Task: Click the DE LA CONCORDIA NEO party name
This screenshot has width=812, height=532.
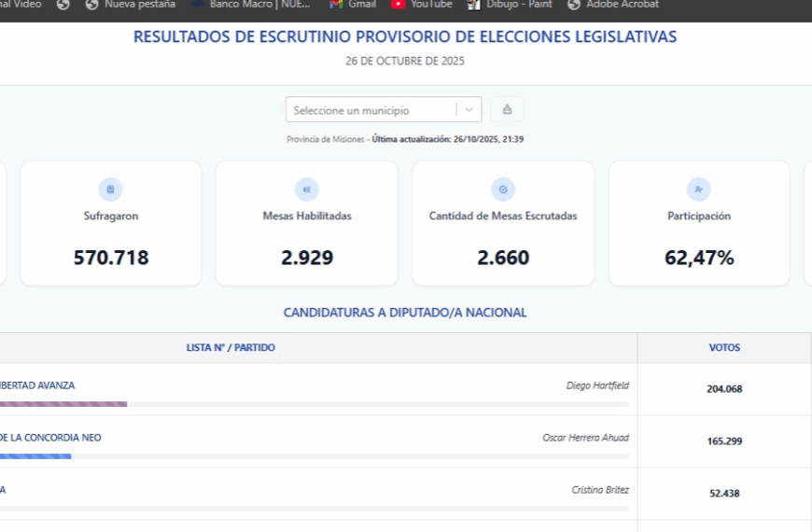Action: [50, 438]
